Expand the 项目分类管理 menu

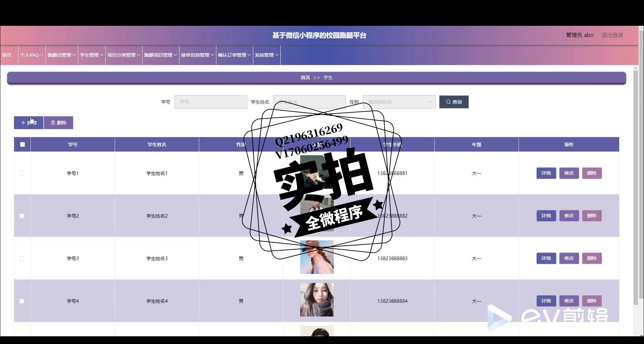(x=124, y=55)
